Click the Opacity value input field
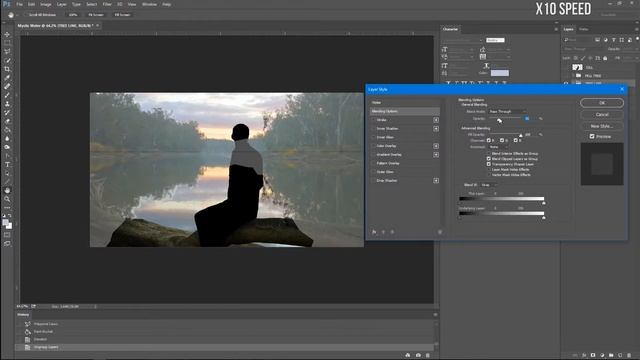640x360 pixels. coord(530,118)
